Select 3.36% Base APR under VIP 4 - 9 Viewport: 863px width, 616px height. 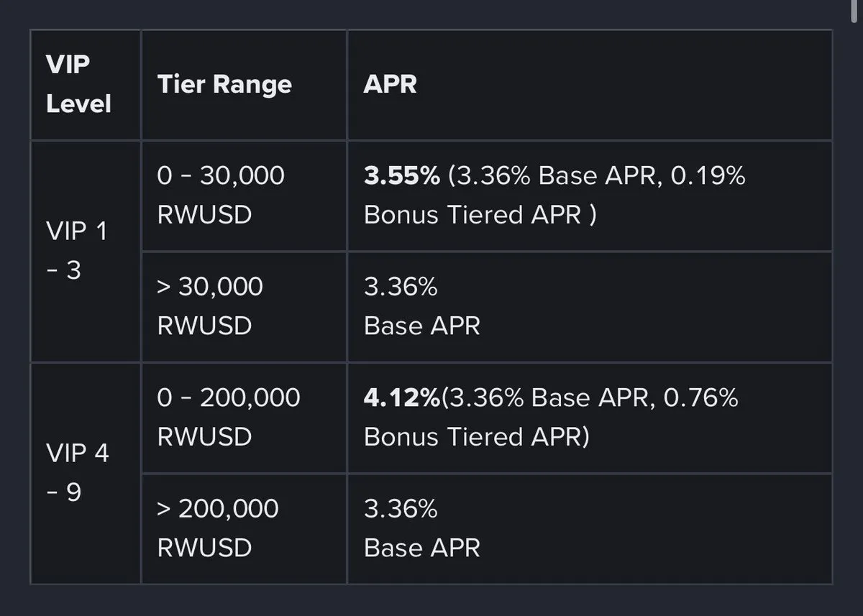[421, 528]
